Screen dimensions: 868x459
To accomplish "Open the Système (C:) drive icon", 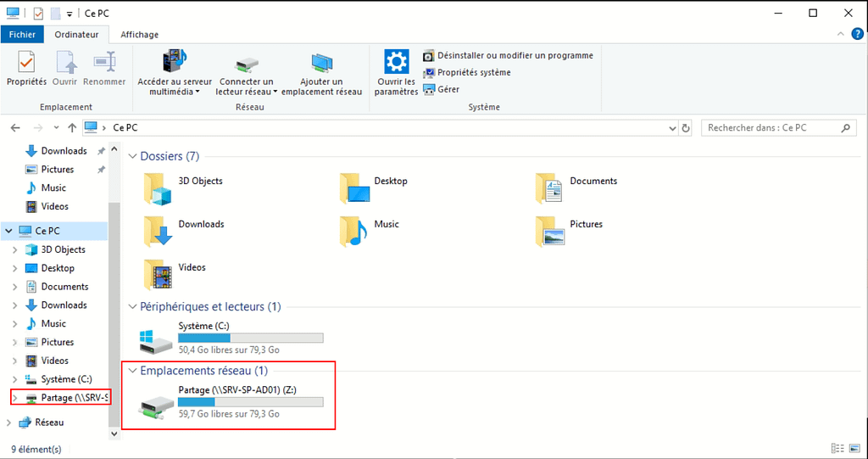I will (x=157, y=339).
